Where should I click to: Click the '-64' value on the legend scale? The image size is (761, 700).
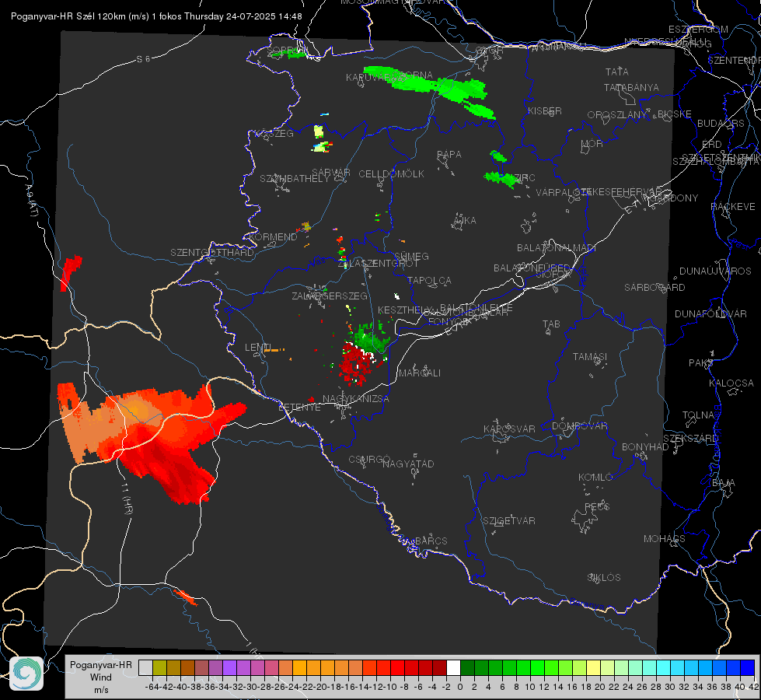[x=152, y=687]
